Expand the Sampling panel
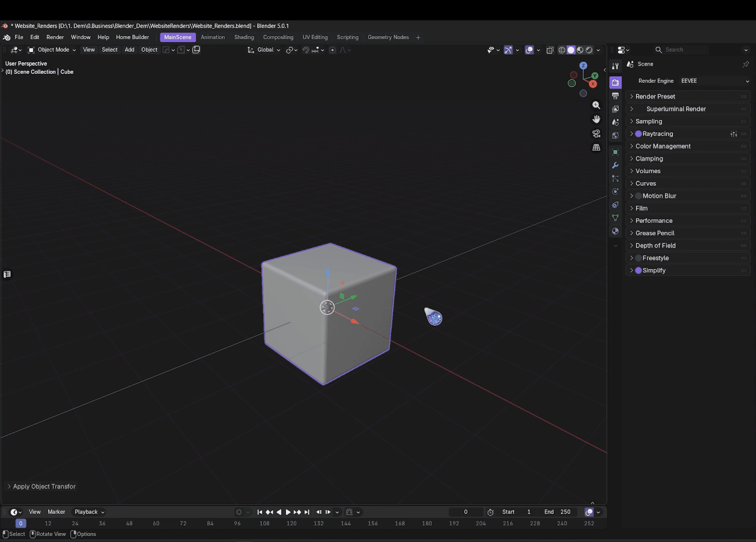This screenshot has width=756, height=542. 688,121
